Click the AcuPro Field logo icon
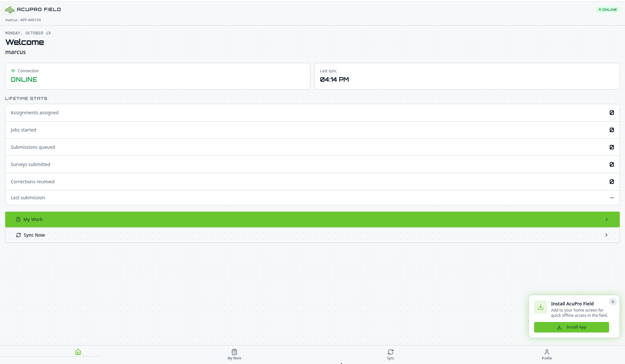Screen dimensions: 625x364 click(10, 9)
